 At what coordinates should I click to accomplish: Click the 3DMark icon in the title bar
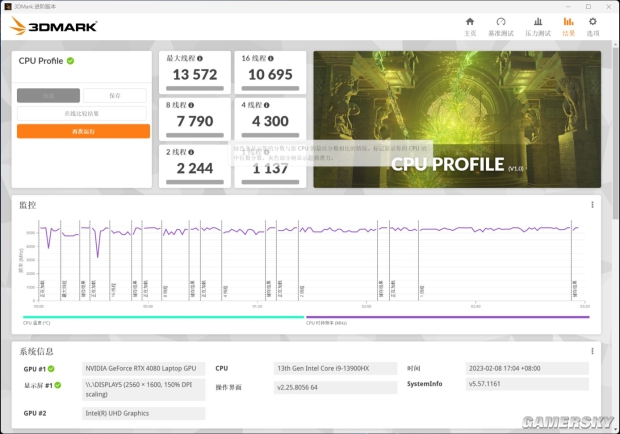8,6
